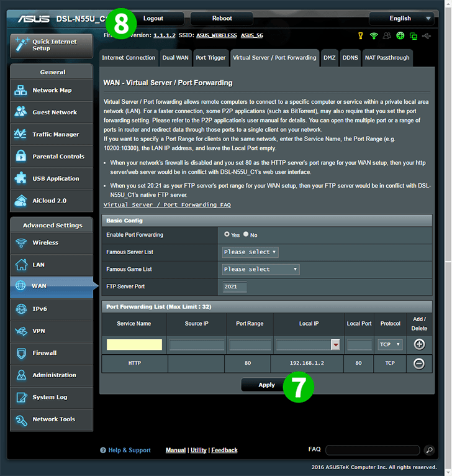Open the English language dropdown
This screenshot has height=476, width=452.
coord(401,19)
